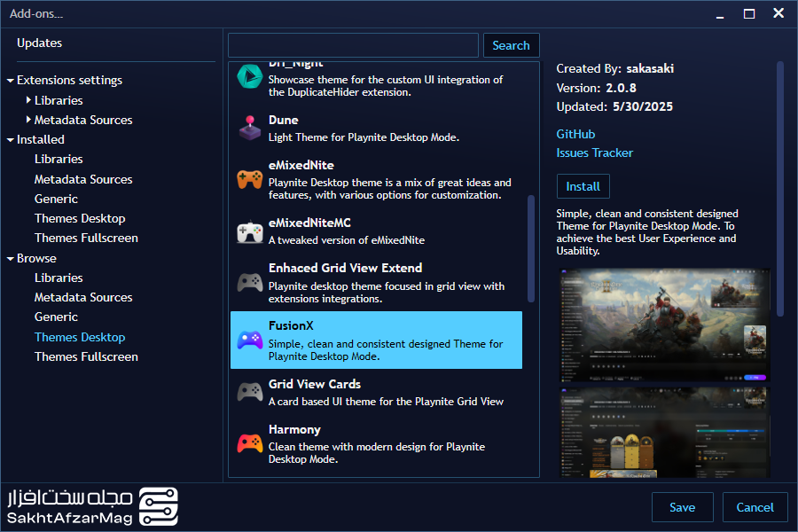Open the second FusionX screenshot thumbnail

coord(664,432)
